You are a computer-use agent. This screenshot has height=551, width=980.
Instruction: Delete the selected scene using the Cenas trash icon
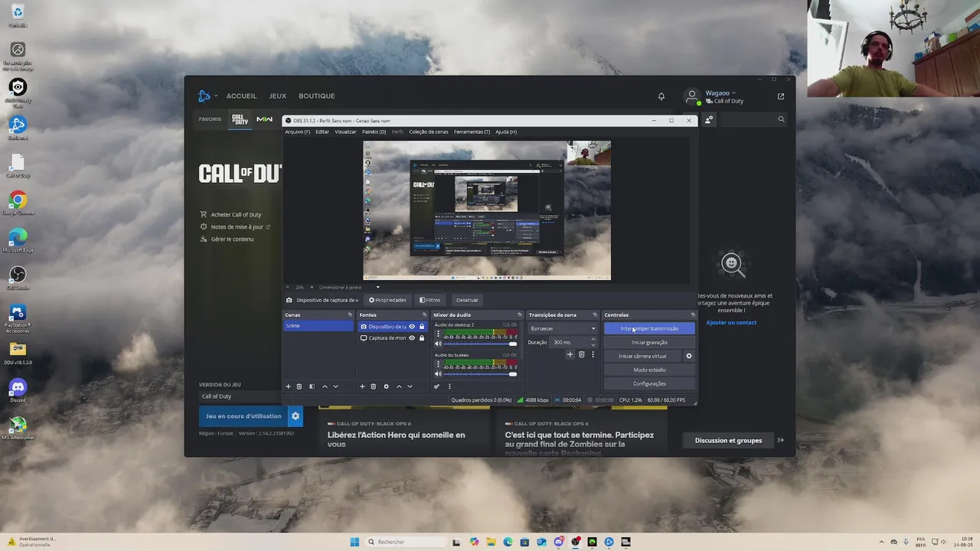click(299, 386)
